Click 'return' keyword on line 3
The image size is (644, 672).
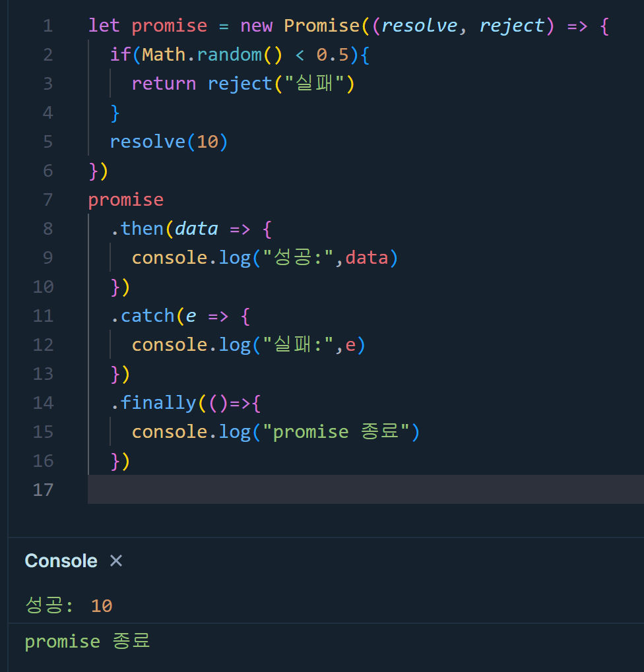click(164, 84)
